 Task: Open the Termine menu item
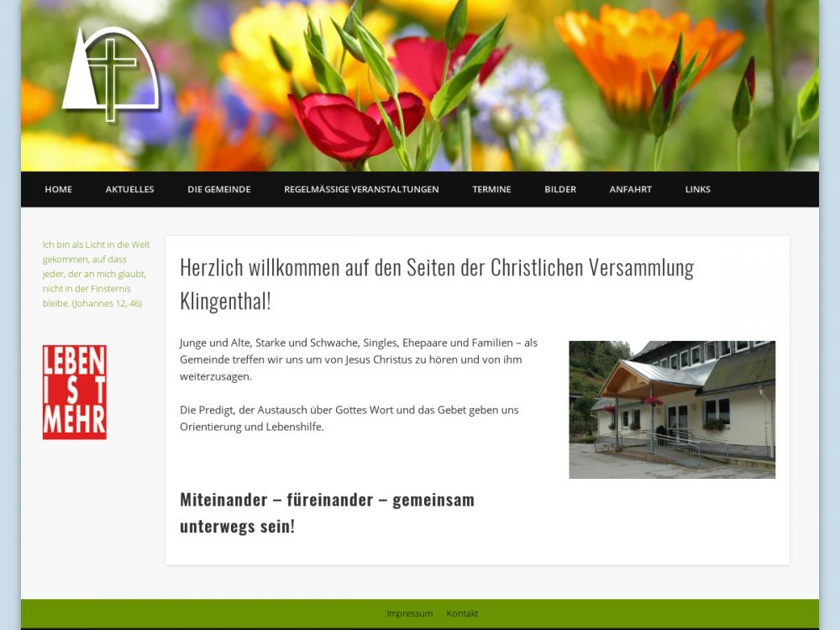pyautogui.click(x=491, y=189)
